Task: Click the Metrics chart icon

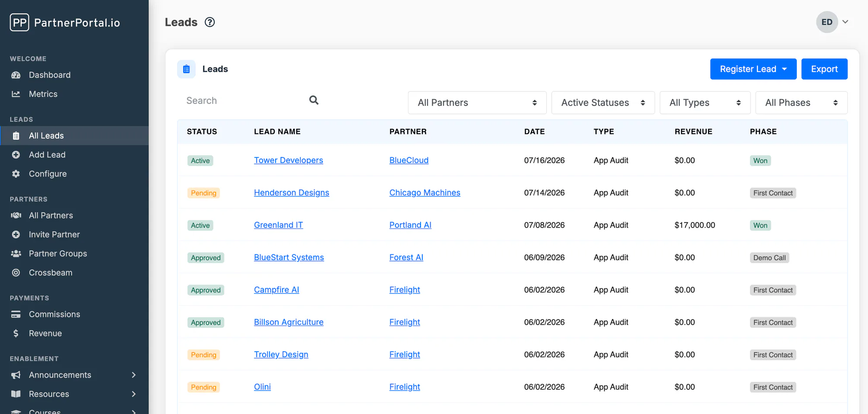Action: pyautogui.click(x=16, y=94)
